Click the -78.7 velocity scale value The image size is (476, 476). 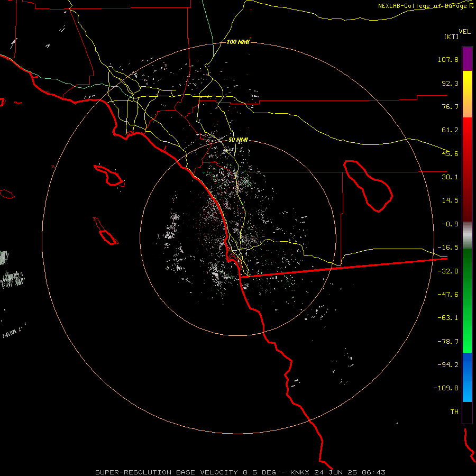pos(448,342)
